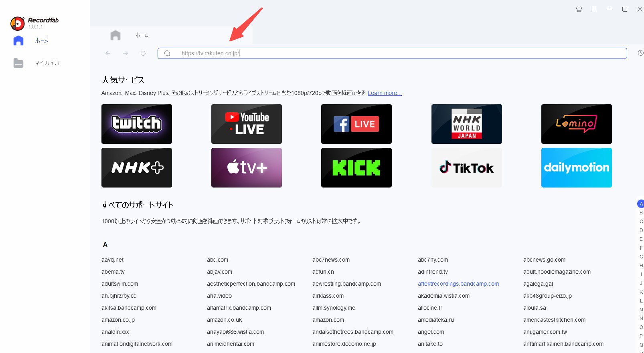Open adintrend.tv site link
This screenshot has width=644, height=353.
pyautogui.click(x=433, y=272)
